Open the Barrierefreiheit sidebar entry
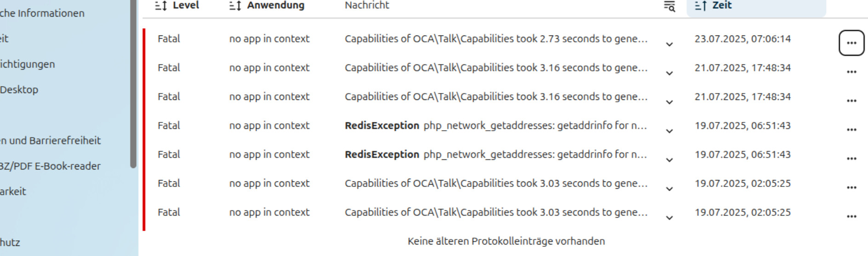 point(50,141)
